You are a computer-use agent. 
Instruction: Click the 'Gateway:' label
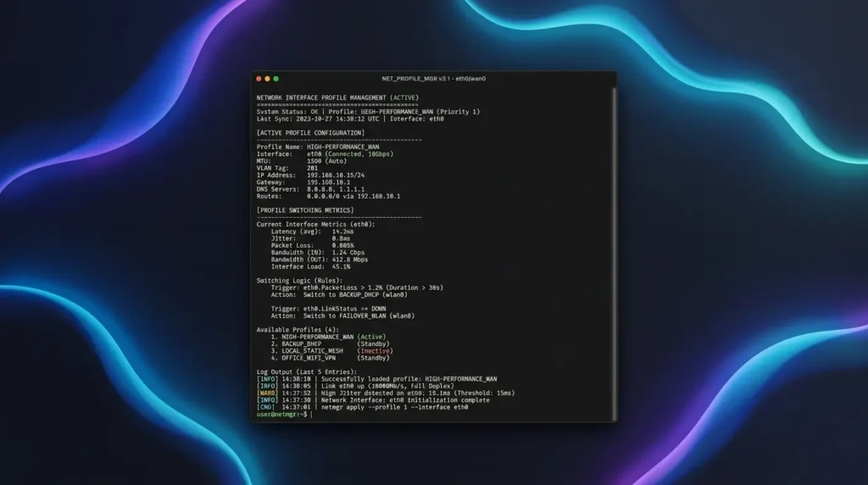tap(270, 182)
